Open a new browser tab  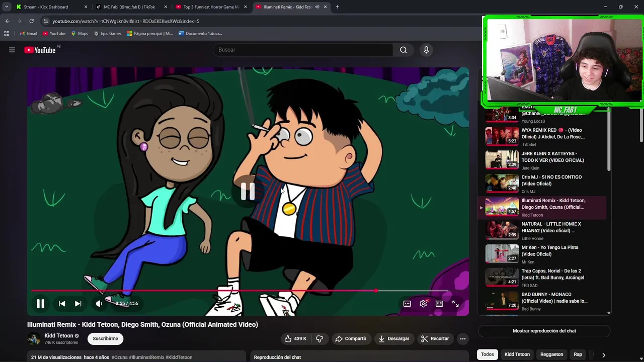click(337, 7)
